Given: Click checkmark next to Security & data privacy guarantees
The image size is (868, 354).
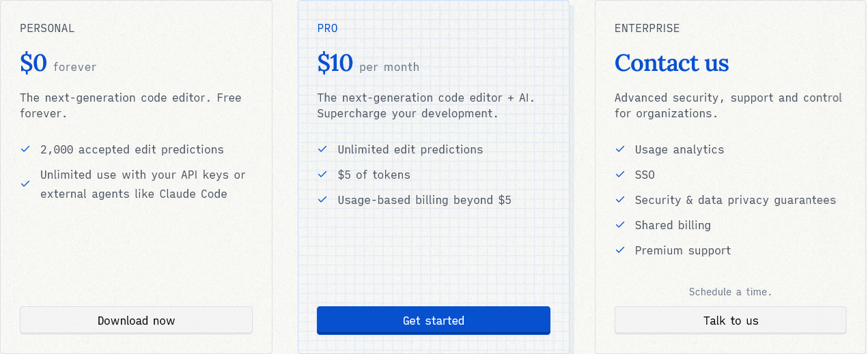Looking at the screenshot, I should point(620,200).
